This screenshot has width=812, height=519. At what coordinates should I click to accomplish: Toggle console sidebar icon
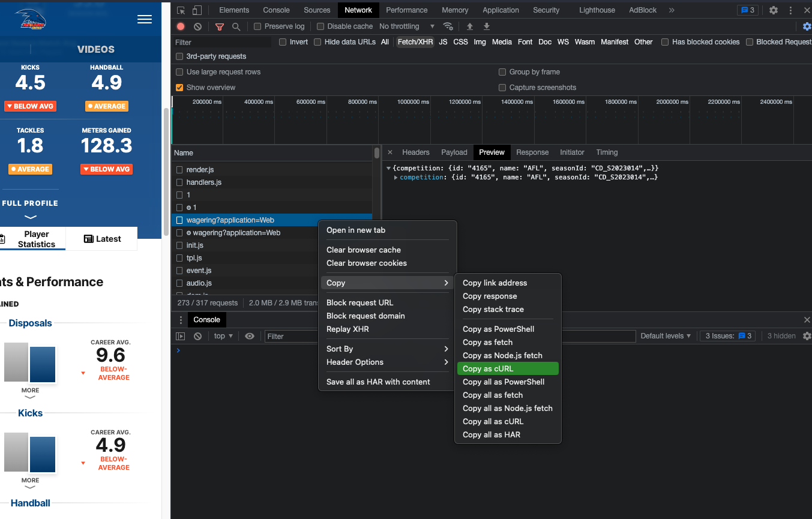click(x=180, y=336)
